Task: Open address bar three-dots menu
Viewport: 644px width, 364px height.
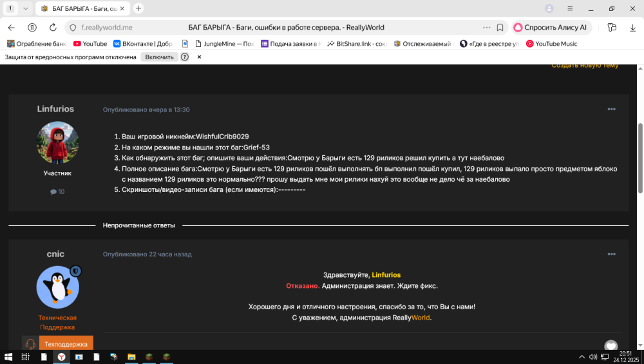Action: click(487, 28)
